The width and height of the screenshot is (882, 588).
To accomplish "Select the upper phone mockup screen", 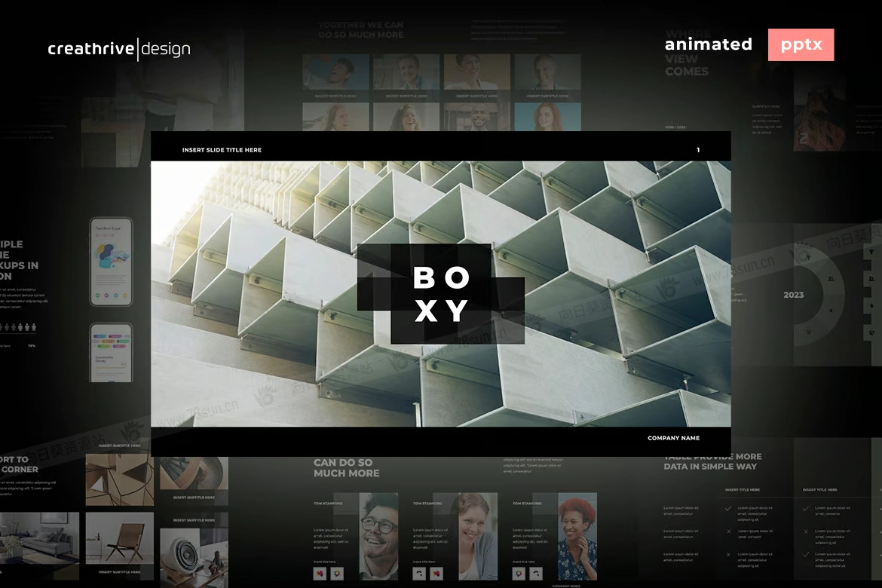I will pyautogui.click(x=112, y=262).
